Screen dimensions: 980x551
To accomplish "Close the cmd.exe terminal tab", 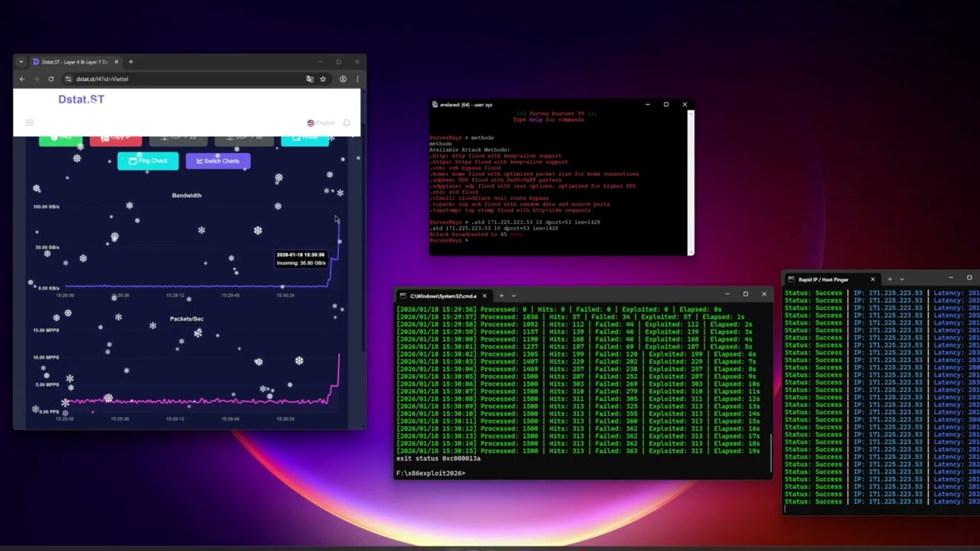I will [484, 295].
